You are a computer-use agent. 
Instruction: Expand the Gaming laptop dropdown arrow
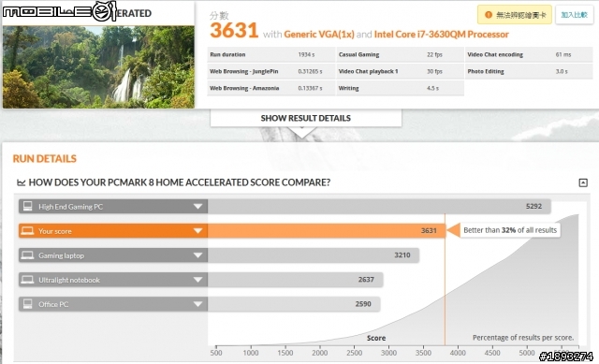pos(197,255)
